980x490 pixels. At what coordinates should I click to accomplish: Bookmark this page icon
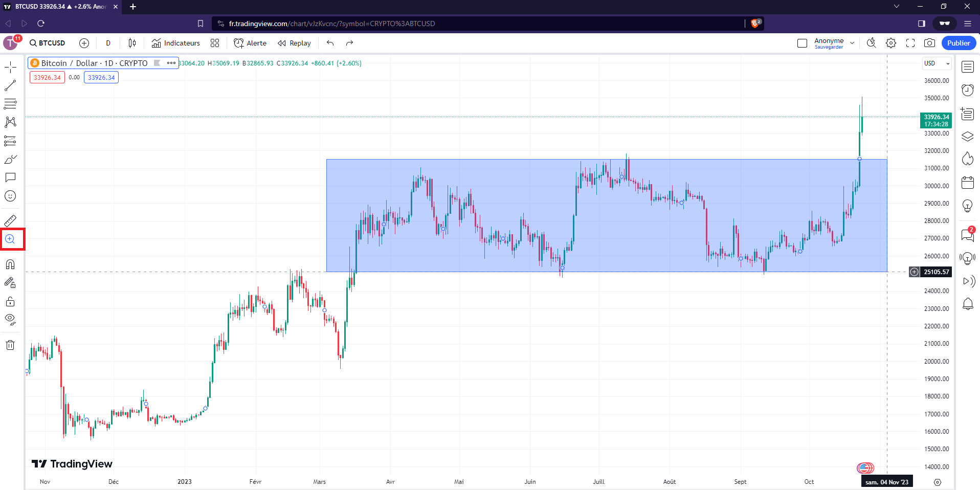coord(201,24)
